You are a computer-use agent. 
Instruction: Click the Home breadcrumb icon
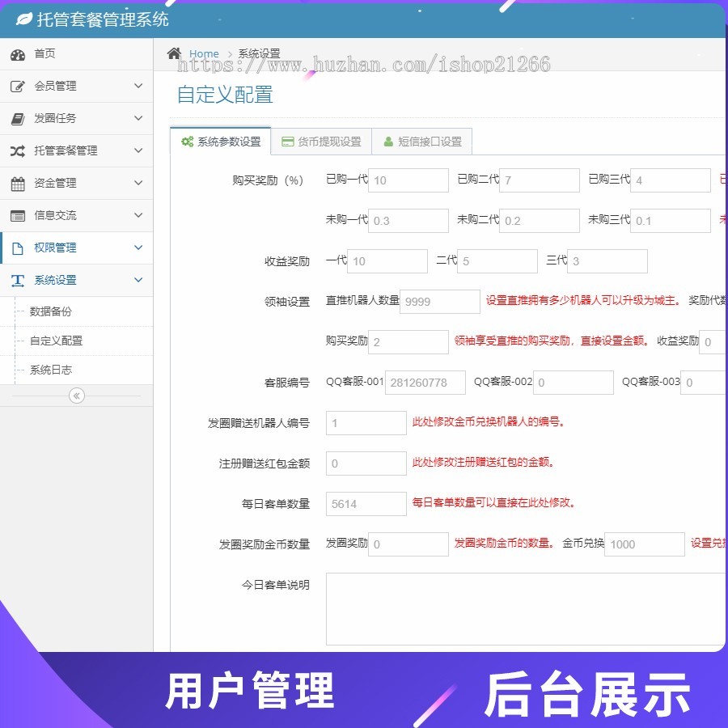click(x=173, y=53)
